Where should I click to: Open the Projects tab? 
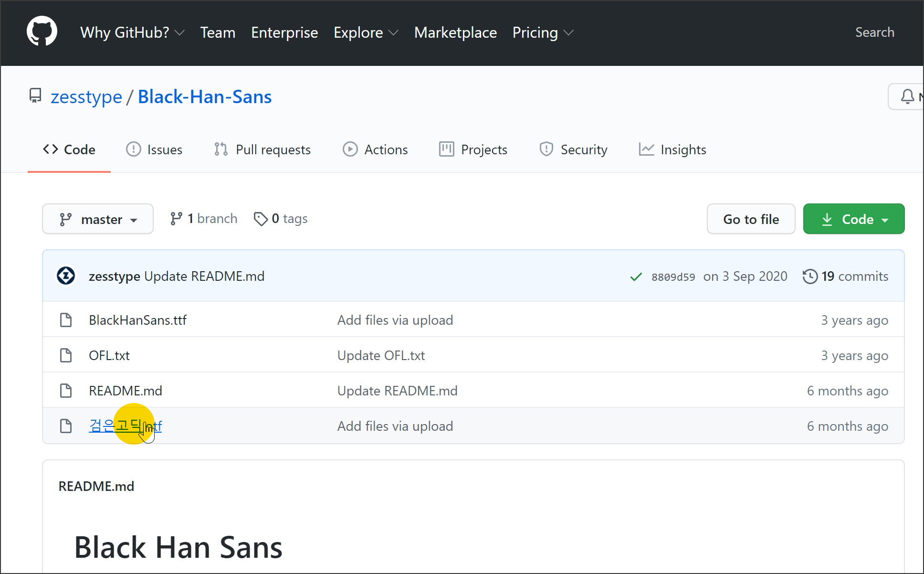(x=473, y=149)
